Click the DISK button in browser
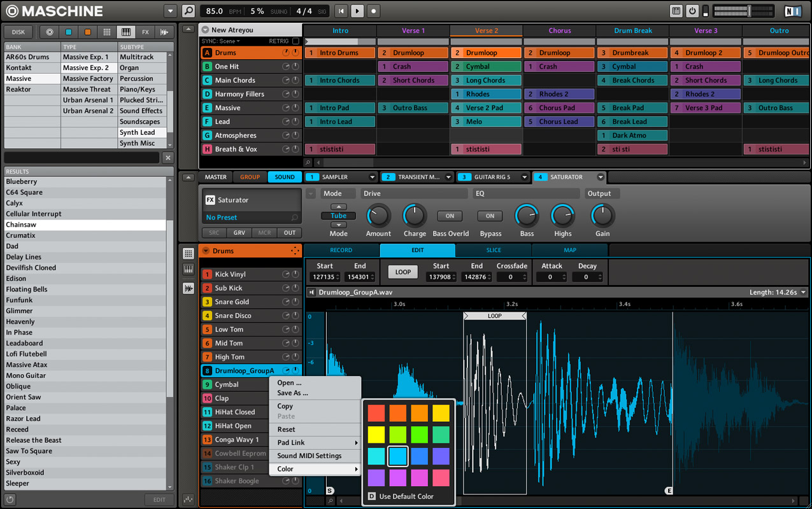Image resolution: width=812 pixels, height=509 pixels. (x=18, y=32)
